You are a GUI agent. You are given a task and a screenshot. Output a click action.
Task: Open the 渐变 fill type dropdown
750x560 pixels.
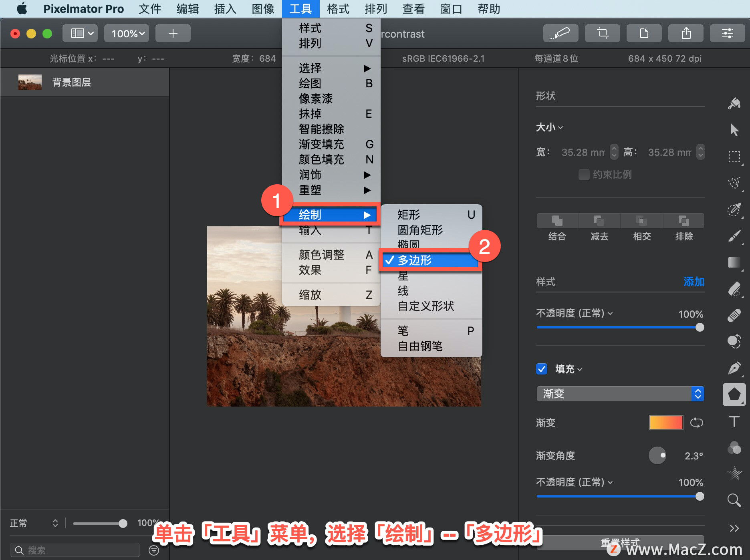620,394
